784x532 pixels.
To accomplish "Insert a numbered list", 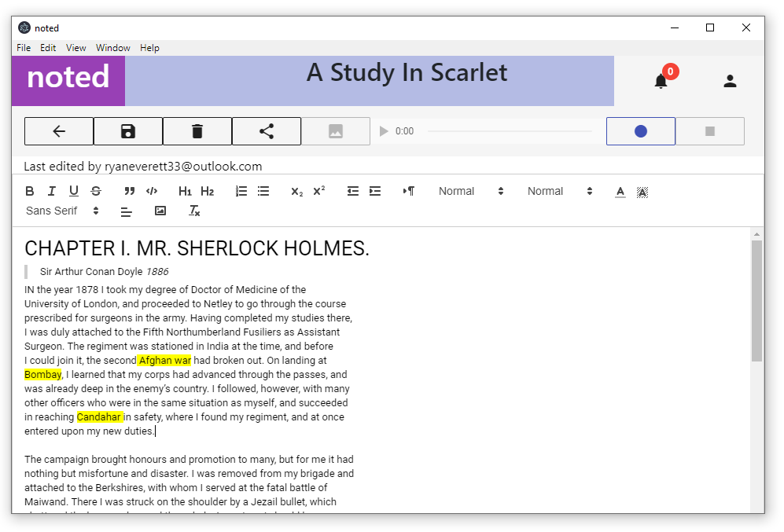I will tap(241, 191).
